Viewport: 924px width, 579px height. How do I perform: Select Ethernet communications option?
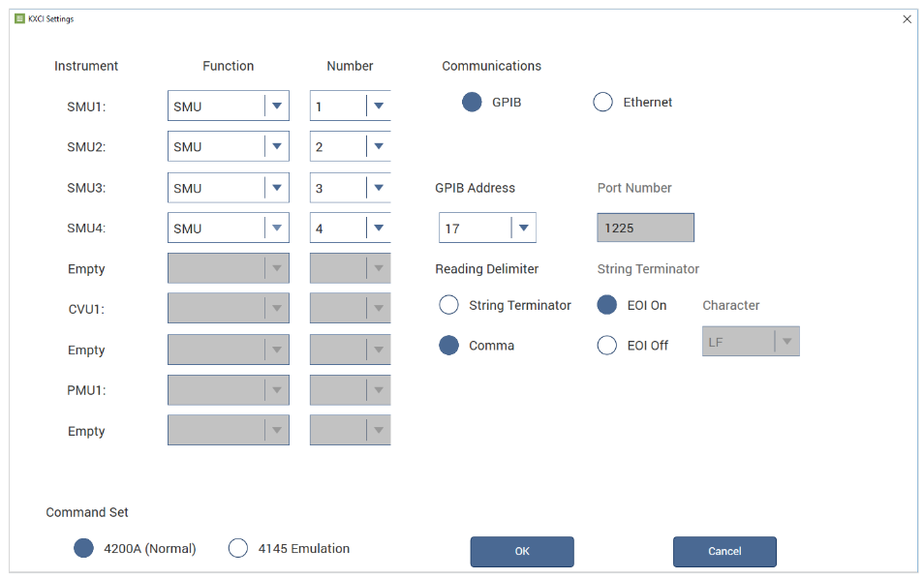[x=603, y=103]
